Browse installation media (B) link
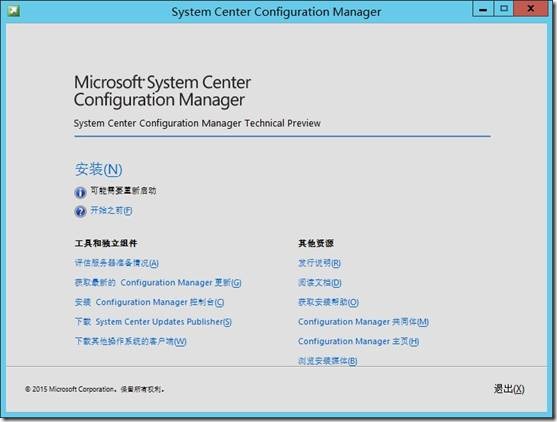557x422 pixels. (328, 361)
